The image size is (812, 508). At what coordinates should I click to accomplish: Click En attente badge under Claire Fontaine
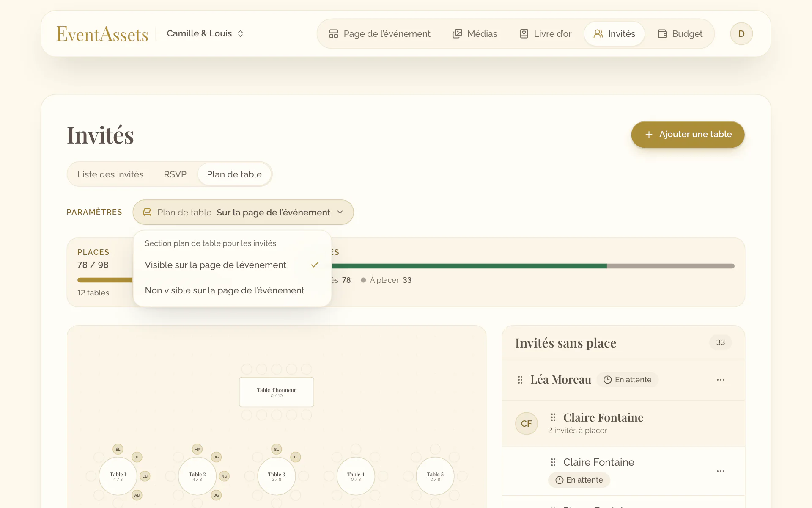[x=579, y=480]
